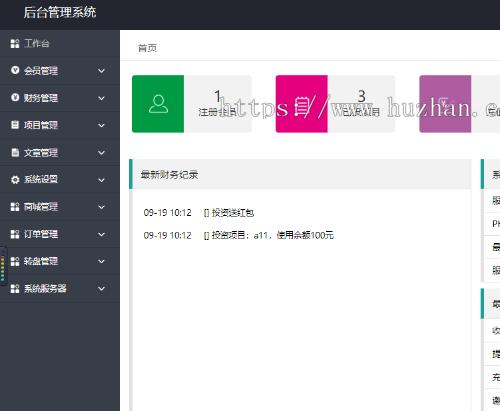The image size is (500, 411).
Task: Open the 会员管理 menu label
Action: coord(41,71)
